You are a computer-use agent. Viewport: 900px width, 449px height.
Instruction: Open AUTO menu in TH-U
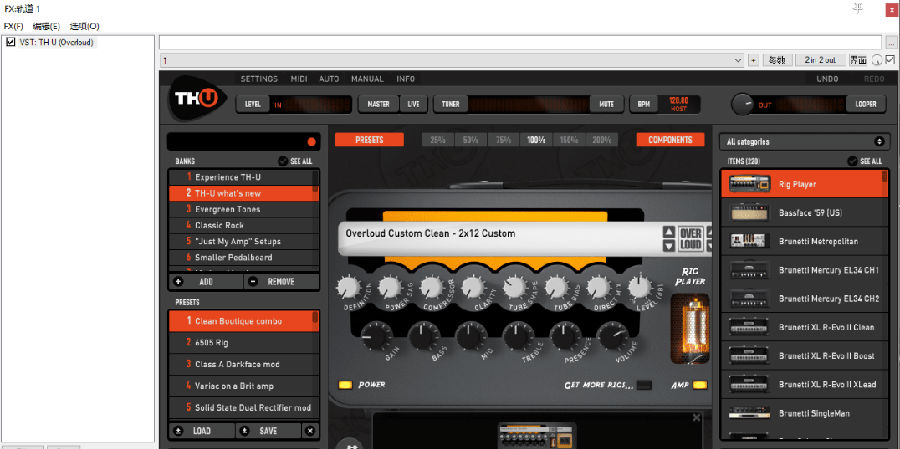pyautogui.click(x=329, y=79)
